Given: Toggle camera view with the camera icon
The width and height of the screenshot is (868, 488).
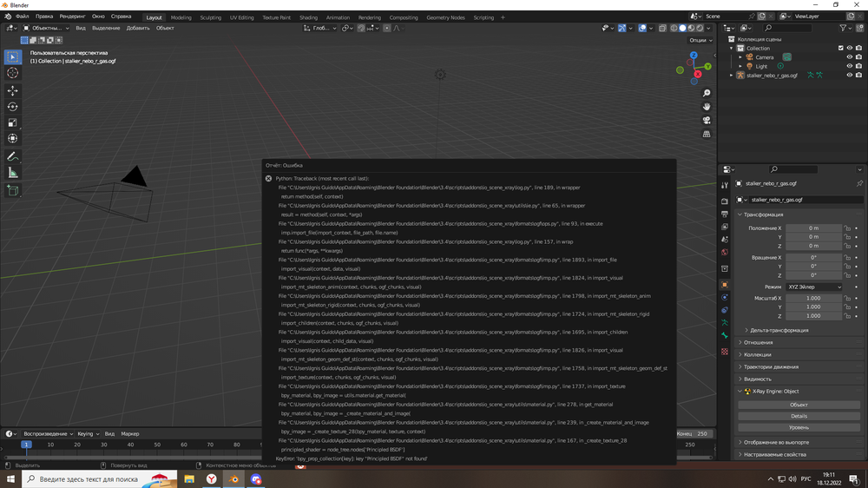Looking at the screenshot, I should (x=707, y=121).
